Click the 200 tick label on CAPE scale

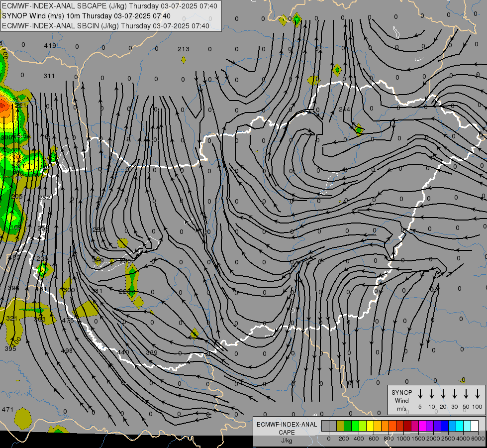[x=344, y=439]
